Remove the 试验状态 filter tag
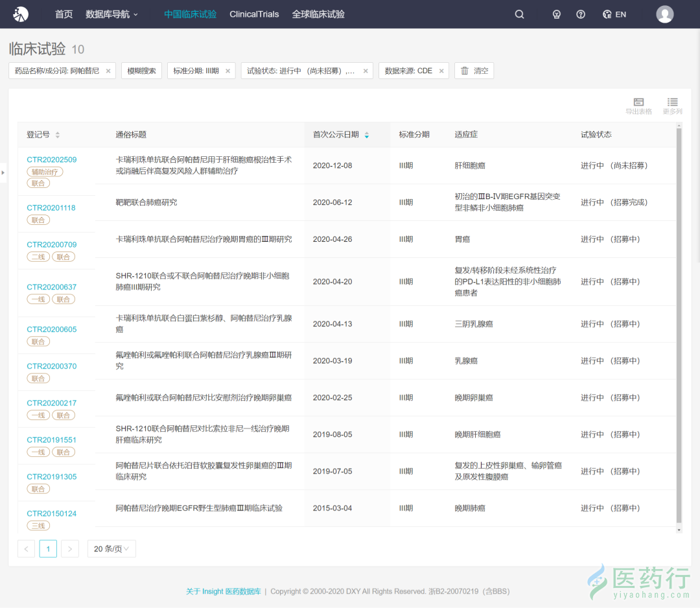This screenshot has height=608, width=700. point(366,71)
